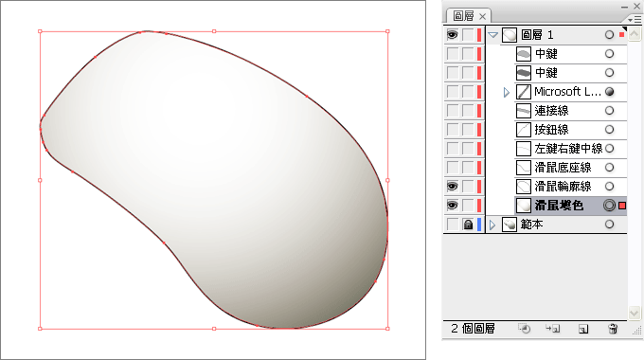Click darker-gray 中鍵 thumbnail
Screen dimensions: 644x360
pyautogui.click(x=523, y=73)
